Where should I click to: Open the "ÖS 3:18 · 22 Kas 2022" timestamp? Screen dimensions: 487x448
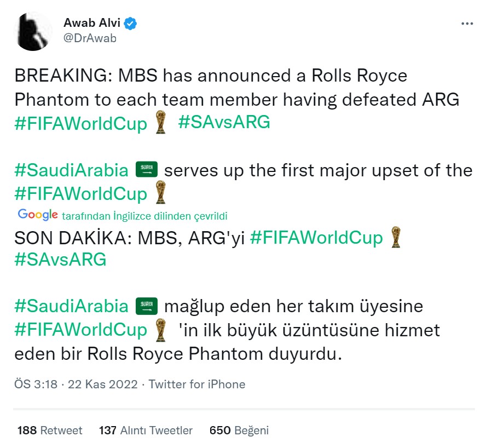76,384
